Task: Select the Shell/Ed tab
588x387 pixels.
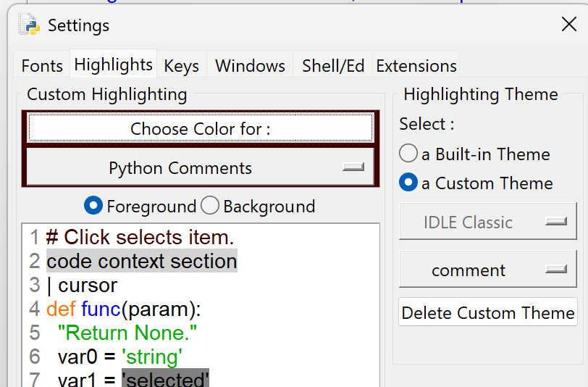Action: 333,66
